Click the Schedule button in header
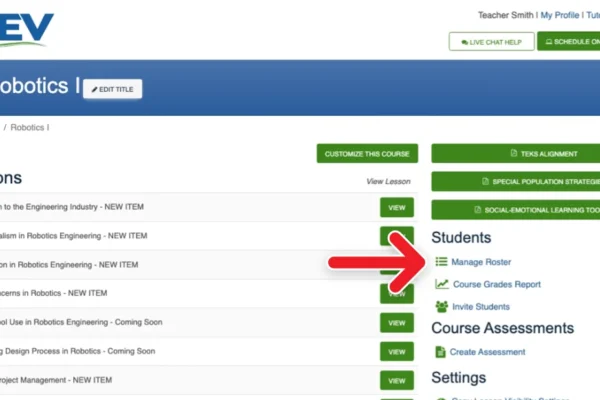 tap(569, 41)
